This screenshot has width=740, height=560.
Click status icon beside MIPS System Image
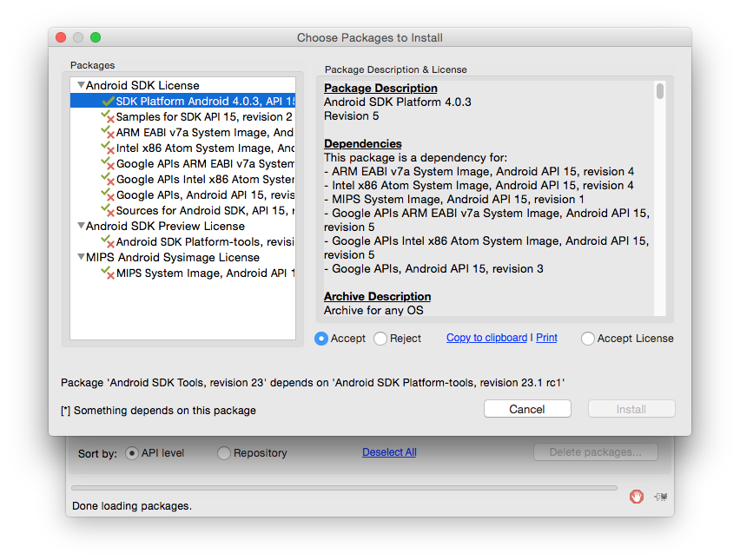pyautogui.click(x=109, y=273)
